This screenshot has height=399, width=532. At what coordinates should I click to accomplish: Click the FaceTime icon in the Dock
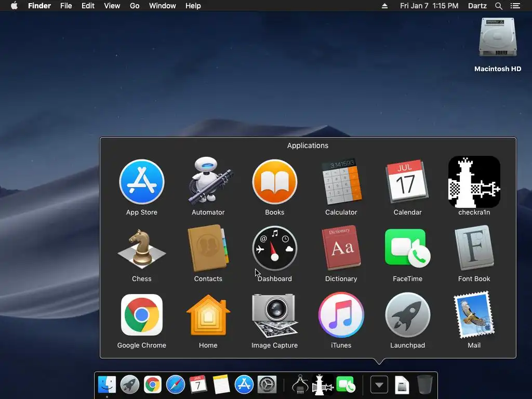pyautogui.click(x=345, y=385)
